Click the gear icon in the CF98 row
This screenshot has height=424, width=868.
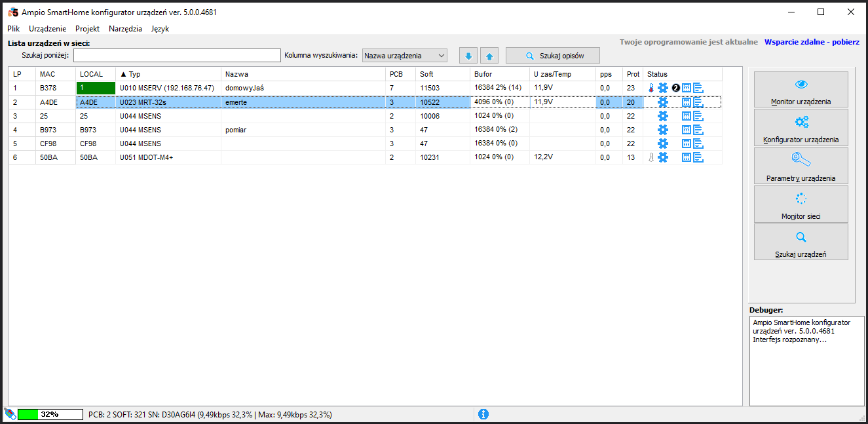pyautogui.click(x=663, y=144)
